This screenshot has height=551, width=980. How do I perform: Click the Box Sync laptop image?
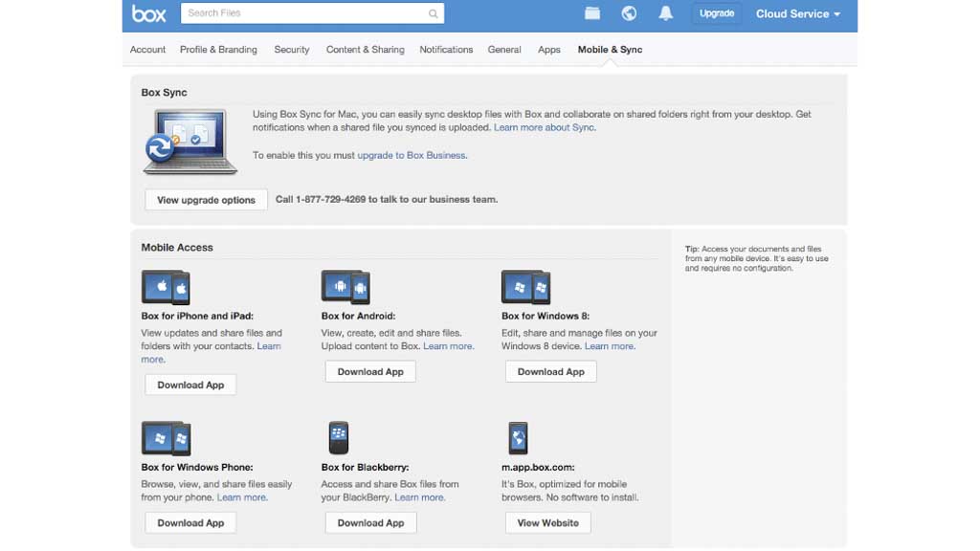[x=190, y=142]
